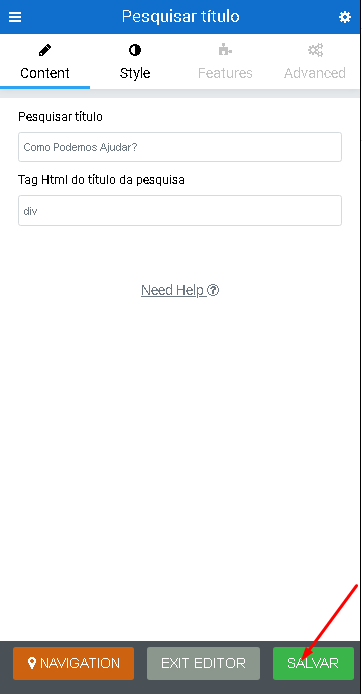The image size is (362, 694).
Task: Click the 'Tag Html do título da pesquisa' label
Action: (101, 180)
